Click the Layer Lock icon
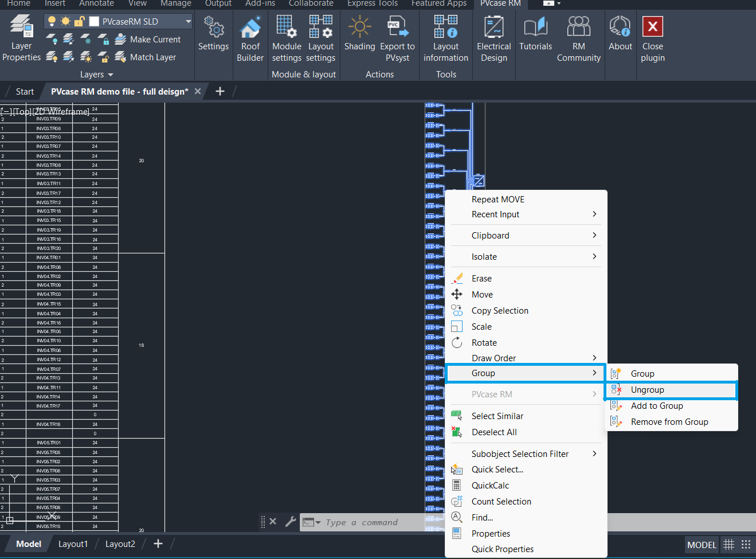This screenshot has width=756, height=559. [103, 39]
